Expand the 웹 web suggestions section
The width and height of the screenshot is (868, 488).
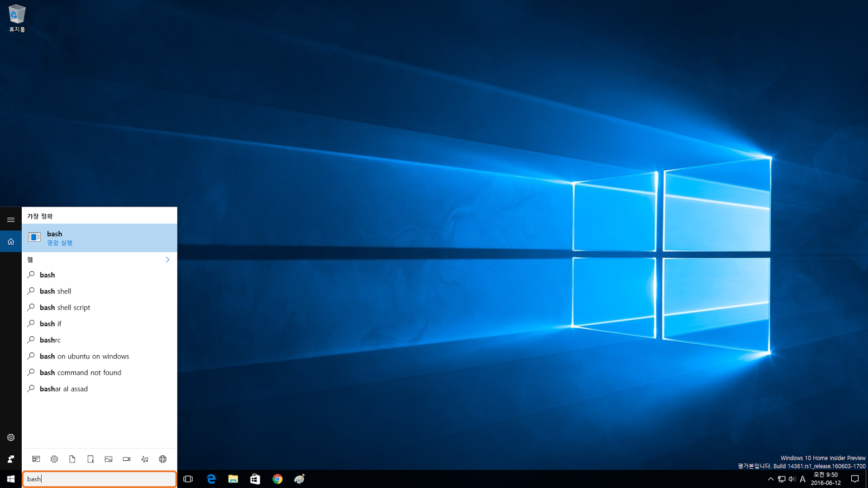[x=168, y=260]
